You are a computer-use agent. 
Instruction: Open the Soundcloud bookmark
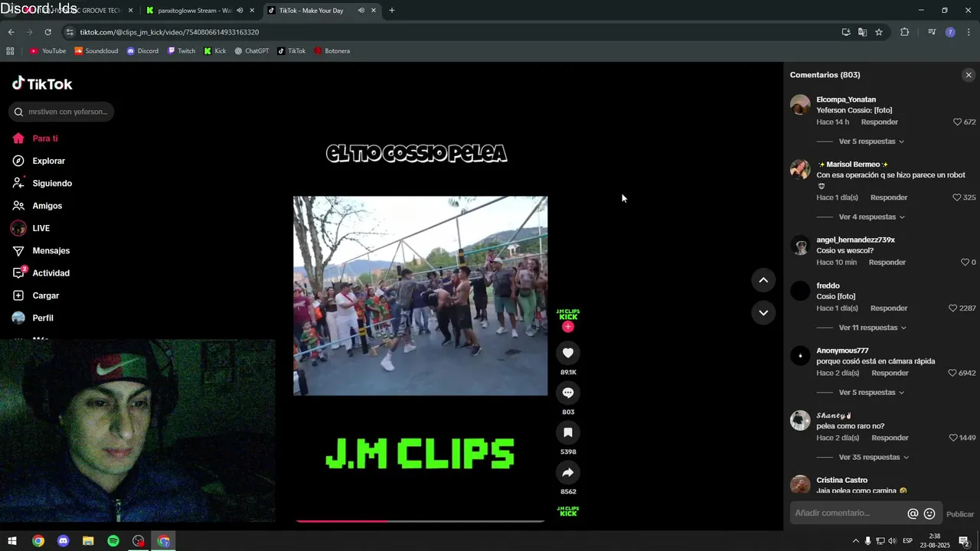(96, 51)
